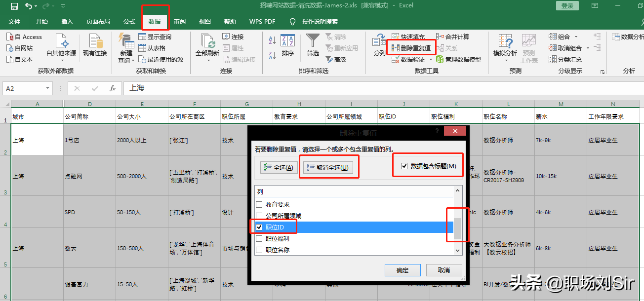Click the column list scroll-up arrow
The width and height of the screenshot is (644, 301).
pyautogui.click(x=458, y=191)
